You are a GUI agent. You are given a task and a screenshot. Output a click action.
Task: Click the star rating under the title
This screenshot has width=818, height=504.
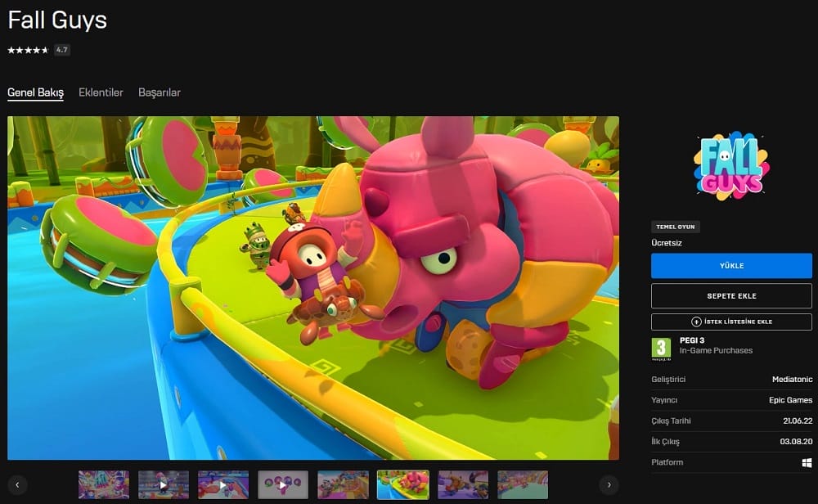coord(28,50)
